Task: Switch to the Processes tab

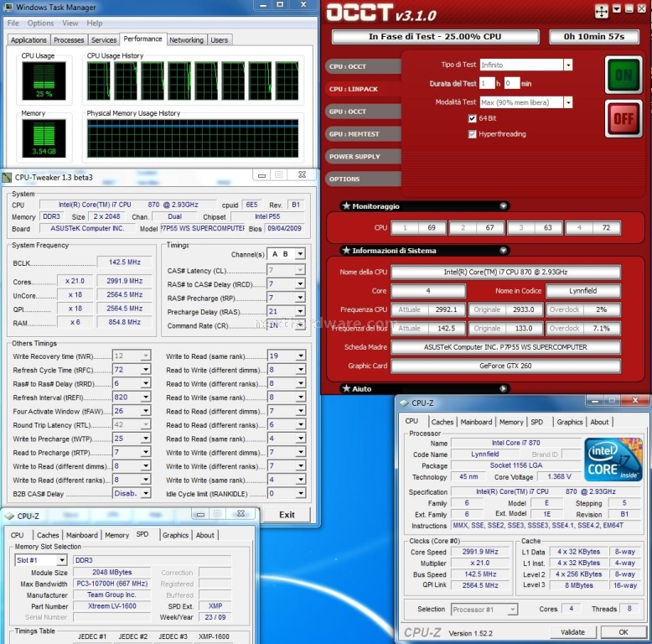Action: (x=69, y=40)
